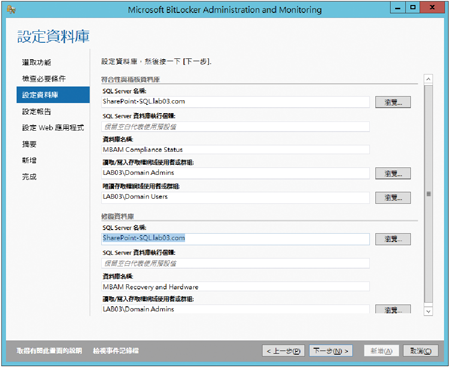The height and width of the screenshot is (368, 450).
Task: Browse beside the LAB03\Domain Users field
Action: coord(393,198)
